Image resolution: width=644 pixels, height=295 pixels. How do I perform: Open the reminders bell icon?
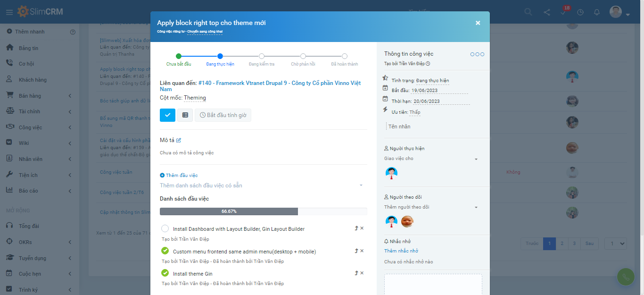(x=596, y=12)
